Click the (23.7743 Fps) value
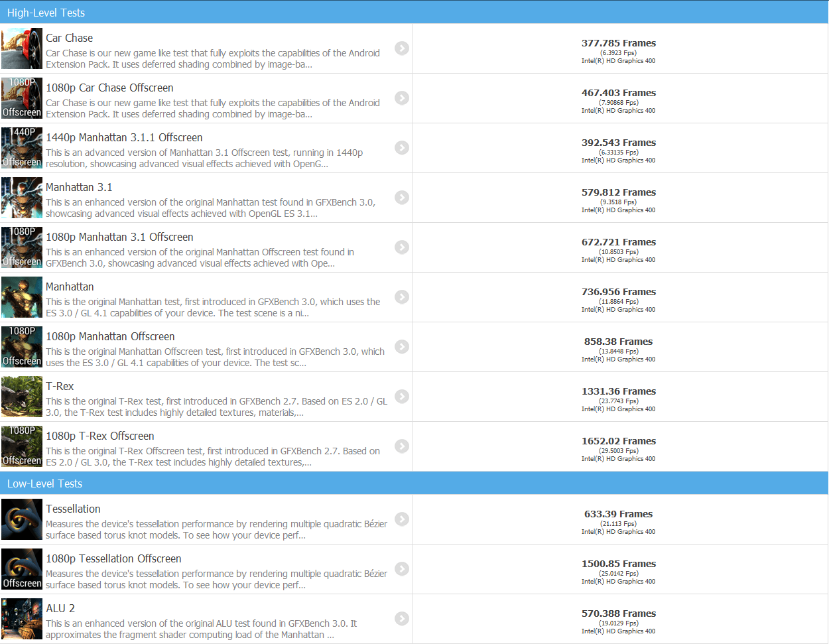Image resolution: width=829 pixels, height=644 pixels. click(x=619, y=401)
